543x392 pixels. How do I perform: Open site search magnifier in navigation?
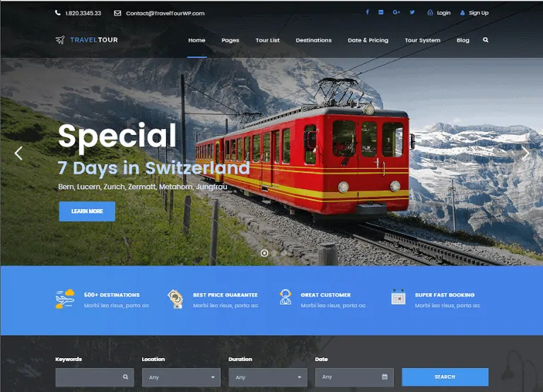(486, 40)
